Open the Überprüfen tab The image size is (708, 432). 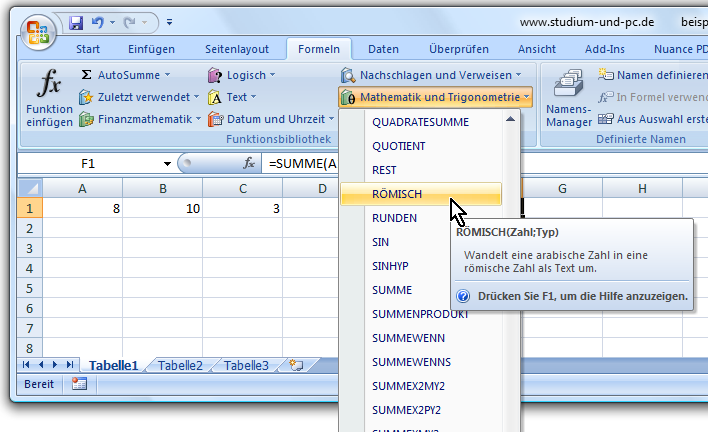coord(459,49)
